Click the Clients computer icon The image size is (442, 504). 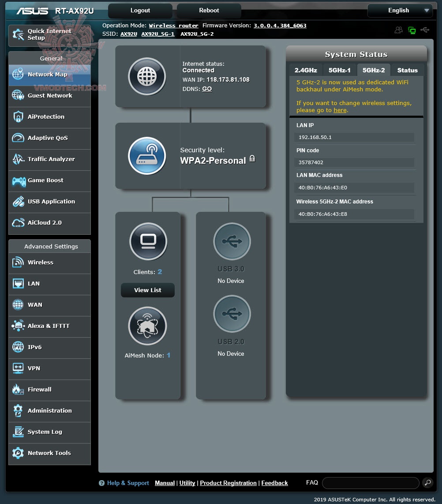pos(148,241)
